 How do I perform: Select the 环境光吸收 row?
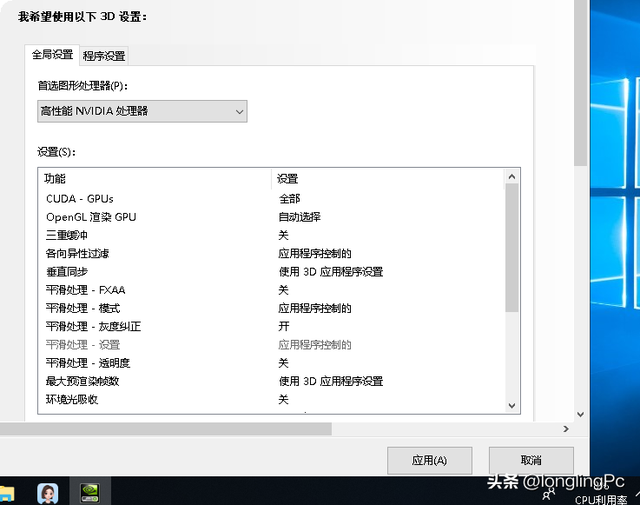(272, 399)
